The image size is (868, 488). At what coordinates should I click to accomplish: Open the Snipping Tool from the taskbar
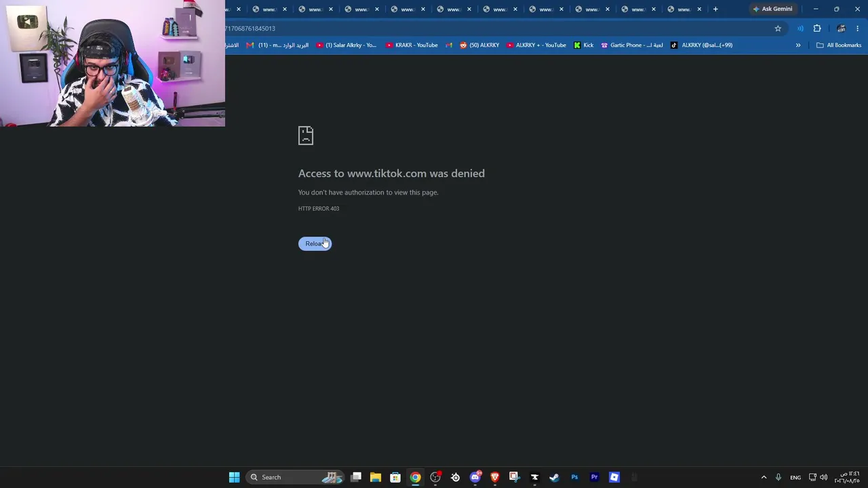[515, 477]
